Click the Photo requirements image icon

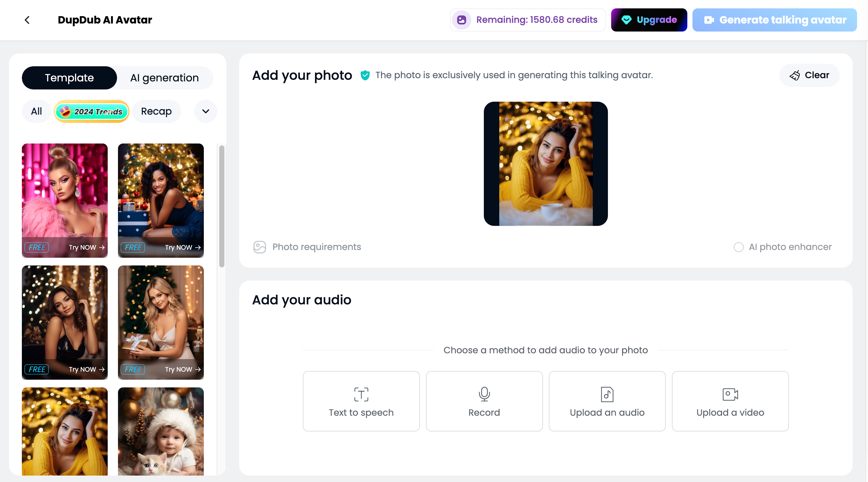(x=259, y=247)
